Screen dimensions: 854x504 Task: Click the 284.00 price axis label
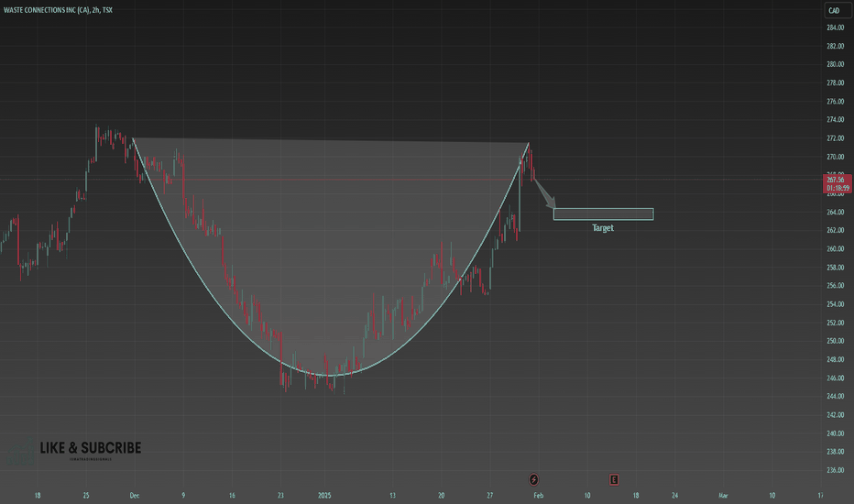click(835, 27)
